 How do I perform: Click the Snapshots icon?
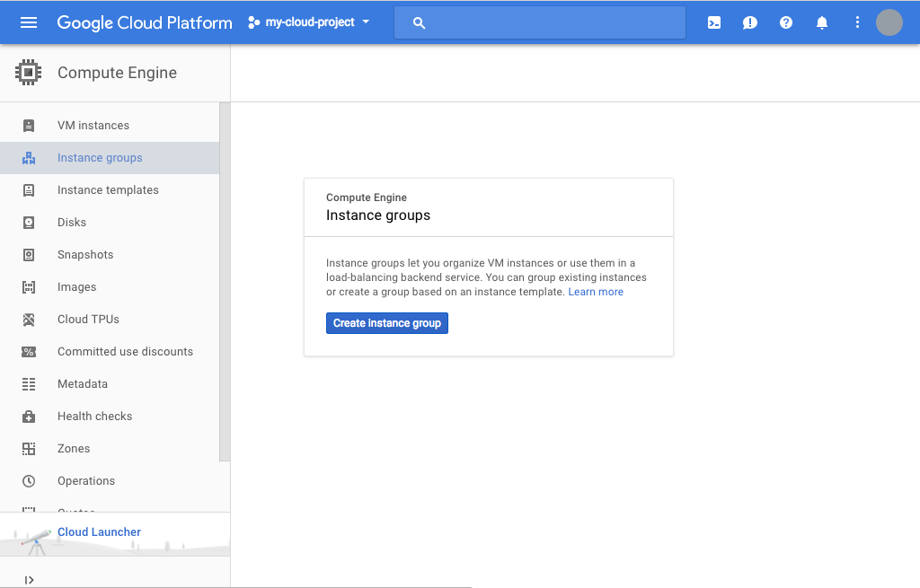pyautogui.click(x=28, y=254)
